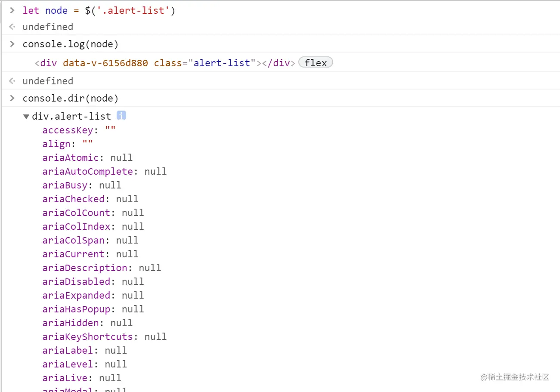Image resolution: width=560 pixels, height=392 pixels.
Task: Collapse the div.alert-list object tree
Action: 26,117
